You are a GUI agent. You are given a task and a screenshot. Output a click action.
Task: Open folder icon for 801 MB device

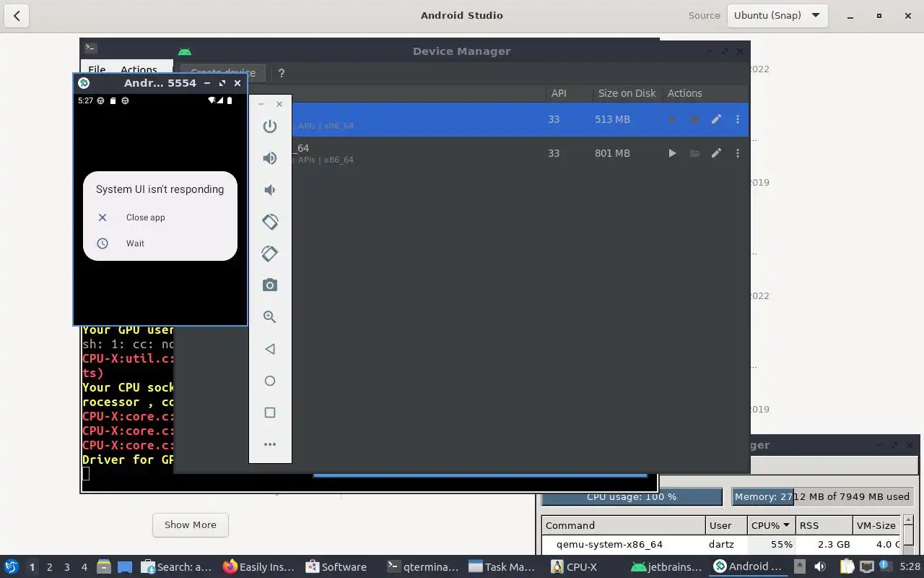(x=694, y=153)
